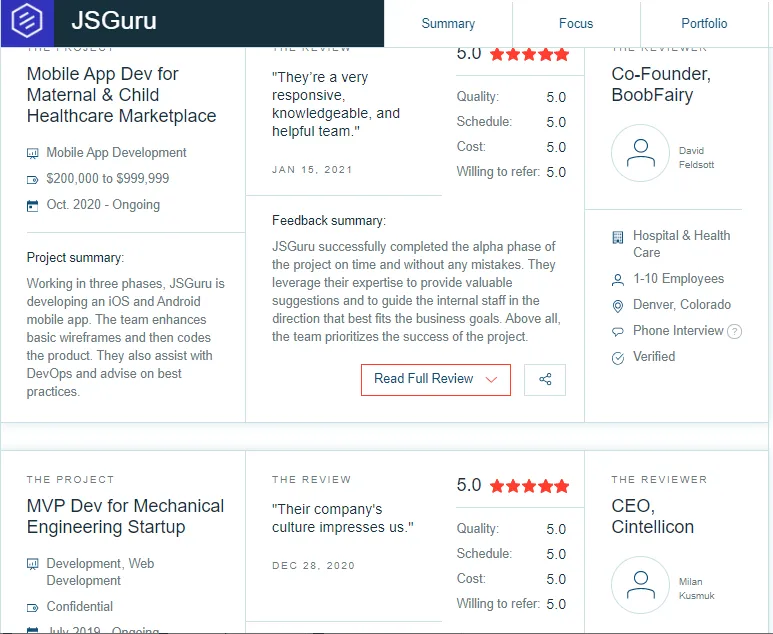The image size is (773, 634).
Task: Click the Co-Founder, BoobFairy reviewer title
Action: click(661, 84)
